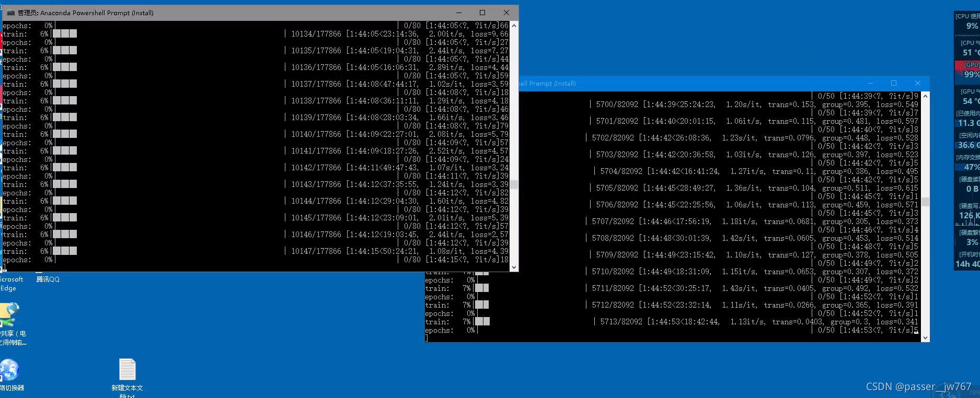Click the background terminal's scrollbar up arrow

pos(926,96)
